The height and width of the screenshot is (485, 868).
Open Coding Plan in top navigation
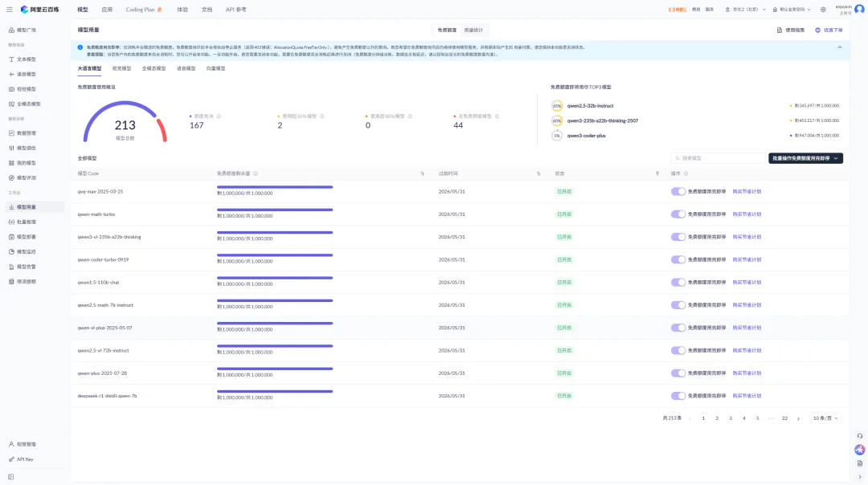[x=144, y=10]
